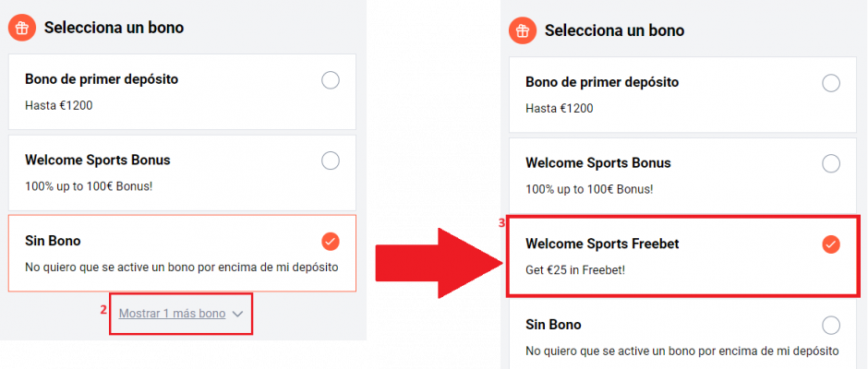Image resolution: width=868 pixels, height=369 pixels.
Task: Select Bono de primer depósito radio in left panel
Action: [x=331, y=81]
